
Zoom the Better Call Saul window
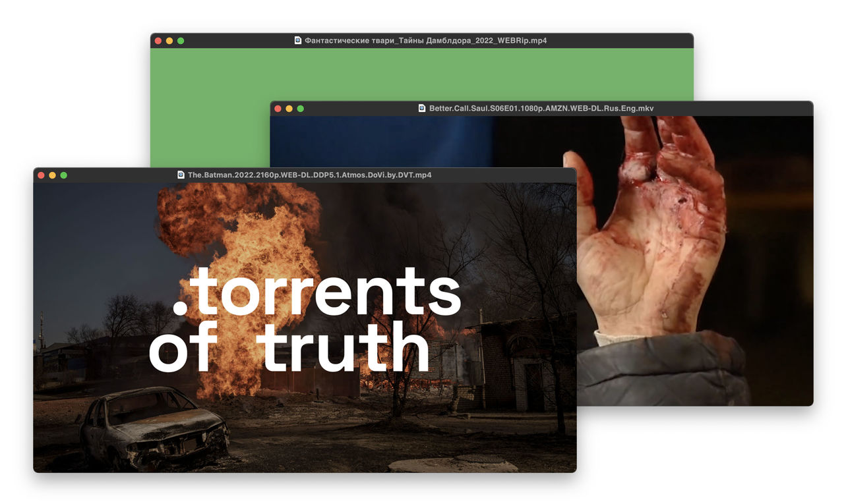(301, 108)
